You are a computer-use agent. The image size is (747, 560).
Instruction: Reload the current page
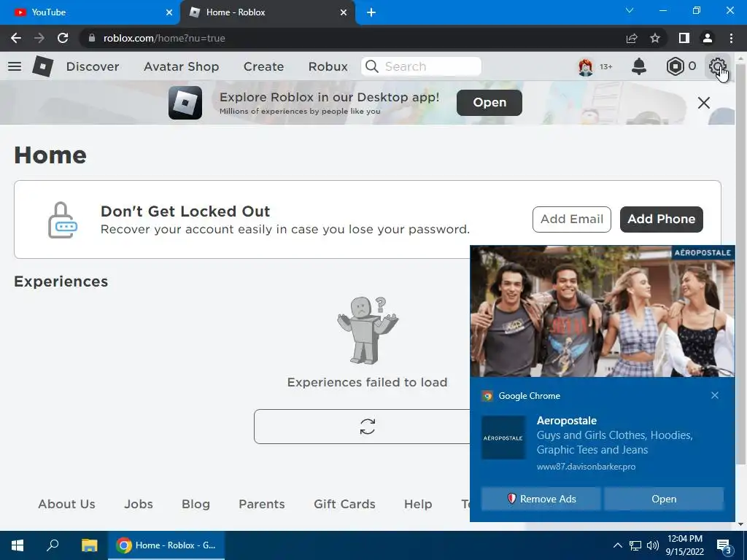[63, 38]
